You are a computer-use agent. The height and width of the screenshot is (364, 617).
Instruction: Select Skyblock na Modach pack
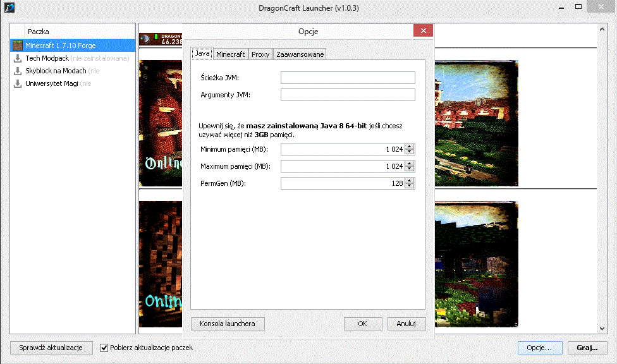click(x=73, y=71)
